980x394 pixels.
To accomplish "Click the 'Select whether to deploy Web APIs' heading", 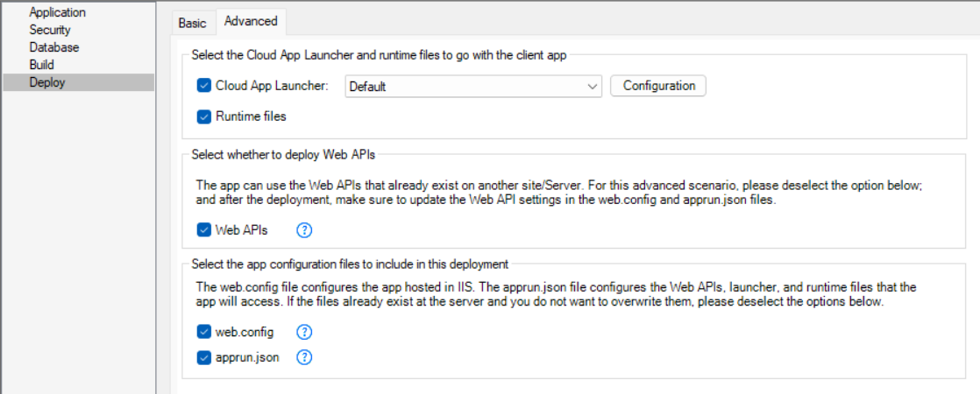I will coord(284,155).
